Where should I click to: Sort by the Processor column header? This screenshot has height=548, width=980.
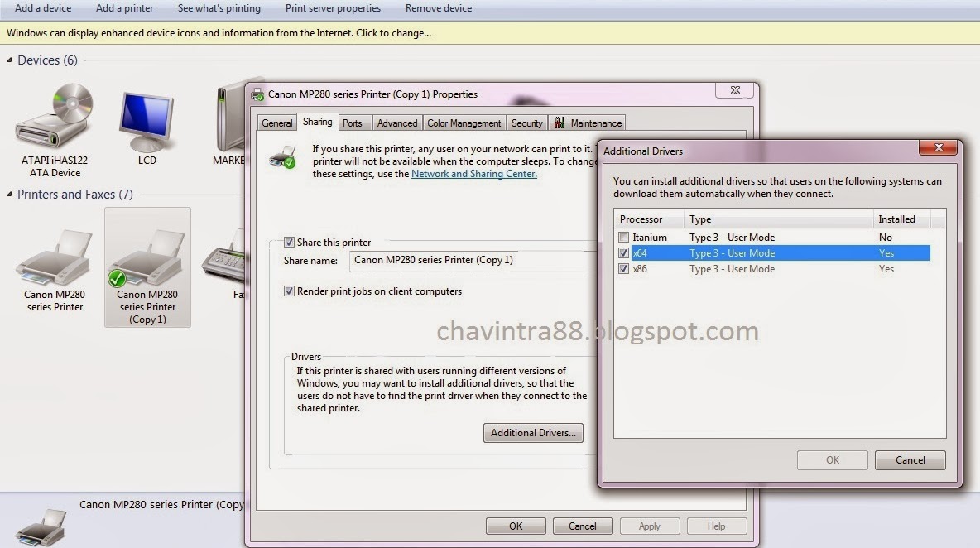pyautogui.click(x=649, y=219)
